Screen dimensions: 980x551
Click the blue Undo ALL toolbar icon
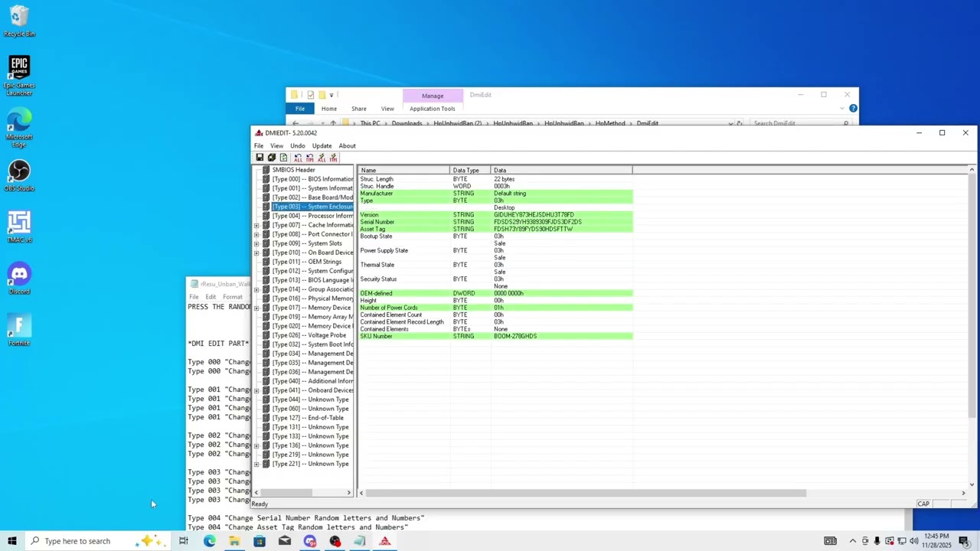(x=298, y=158)
